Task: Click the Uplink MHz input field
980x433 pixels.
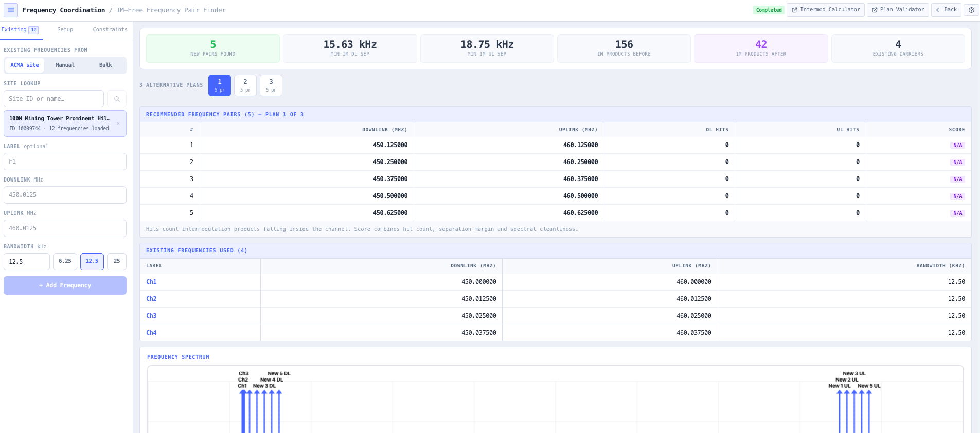Action: pos(65,228)
